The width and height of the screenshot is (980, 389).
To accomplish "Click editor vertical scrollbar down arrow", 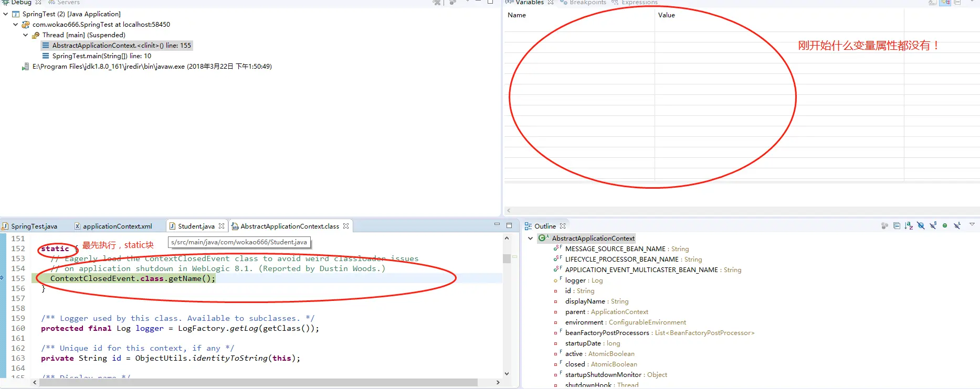I will point(507,373).
